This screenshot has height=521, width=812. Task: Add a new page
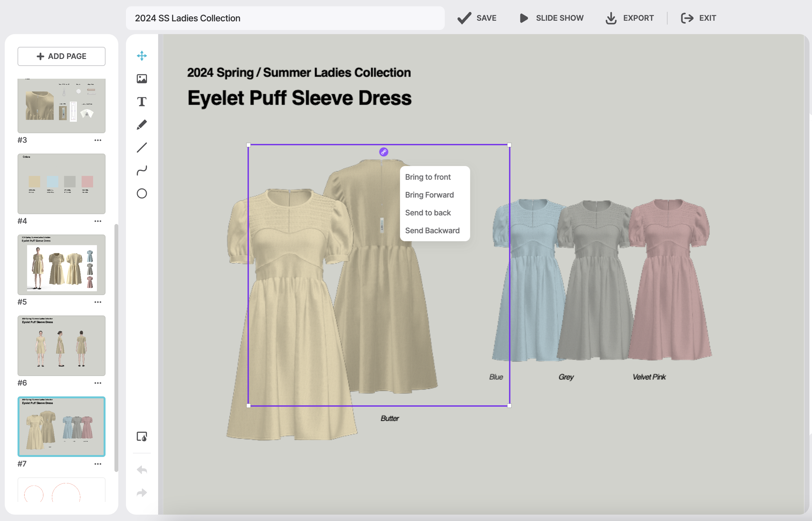coord(61,56)
